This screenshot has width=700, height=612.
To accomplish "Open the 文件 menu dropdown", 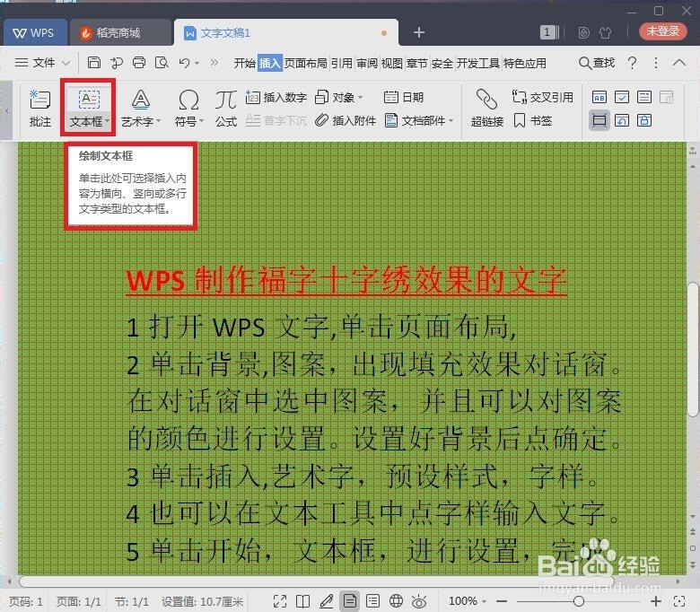I will click(42, 63).
